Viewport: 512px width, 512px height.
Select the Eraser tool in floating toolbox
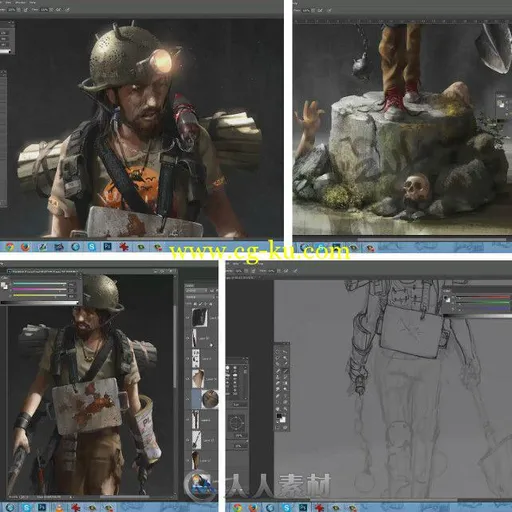tap(277, 383)
